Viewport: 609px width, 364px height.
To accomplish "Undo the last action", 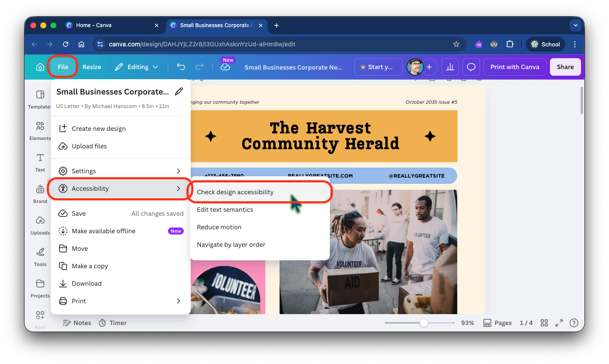I will tap(181, 67).
